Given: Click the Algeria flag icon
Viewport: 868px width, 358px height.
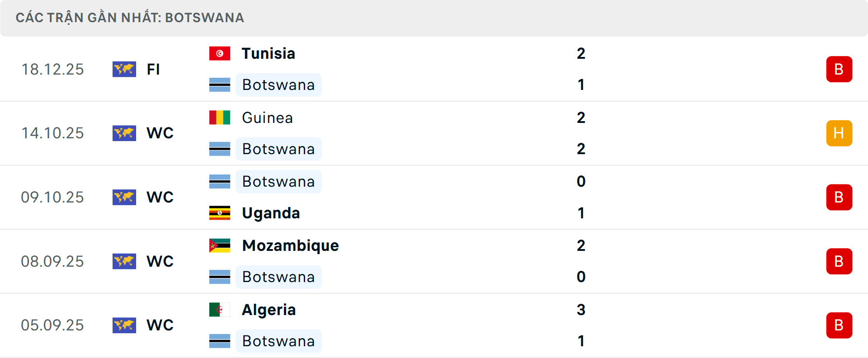Looking at the screenshot, I should click(x=220, y=310).
